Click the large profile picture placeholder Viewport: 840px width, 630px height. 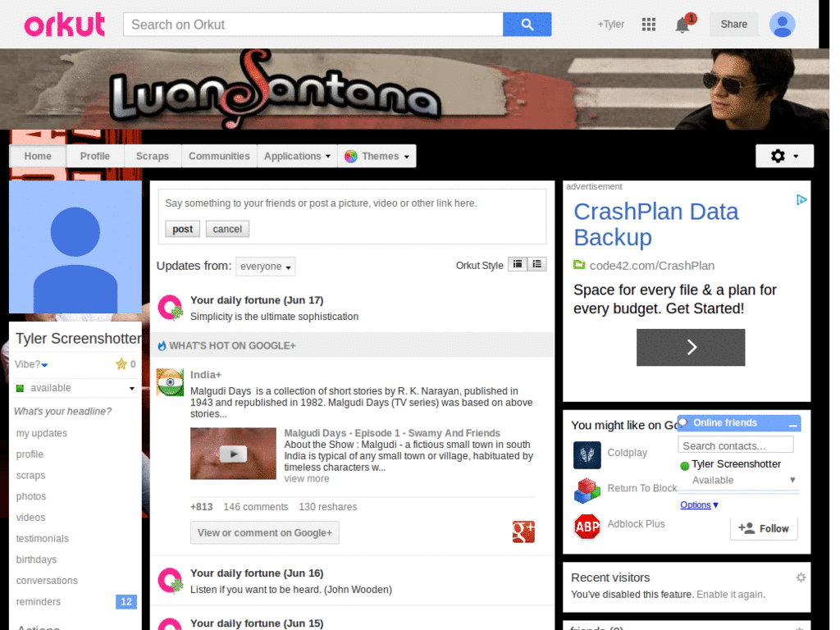click(x=75, y=247)
